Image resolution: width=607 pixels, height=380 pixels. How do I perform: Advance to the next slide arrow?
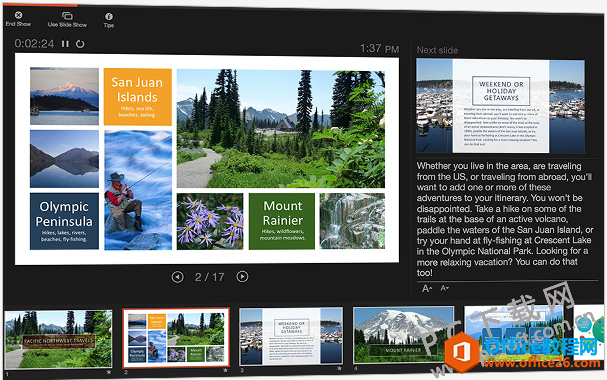[x=242, y=276]
